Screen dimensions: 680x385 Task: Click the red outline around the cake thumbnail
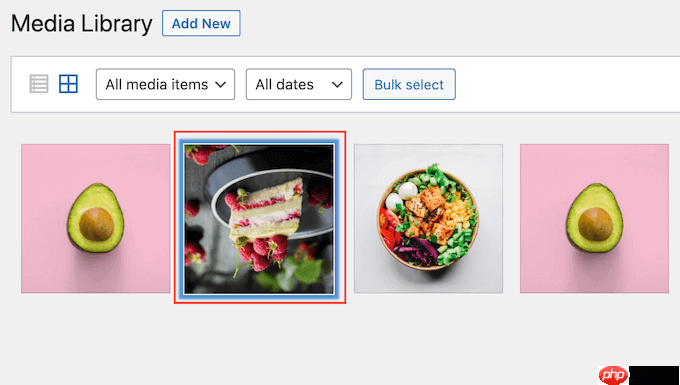[260, 132]
